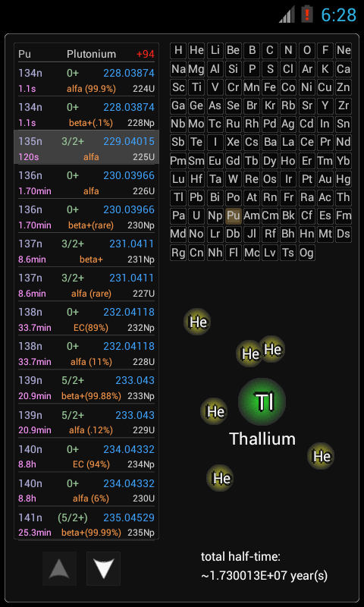364x607 pixels.
Task: Select isotope 138n alfa (11%) 228U
Action: [x=86, y=352]
